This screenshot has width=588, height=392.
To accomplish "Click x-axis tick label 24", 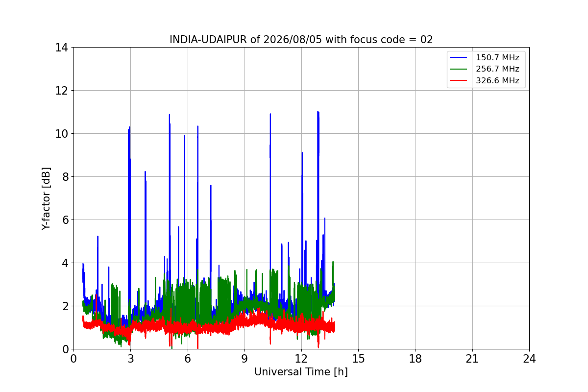I will (x=529, y=359).
